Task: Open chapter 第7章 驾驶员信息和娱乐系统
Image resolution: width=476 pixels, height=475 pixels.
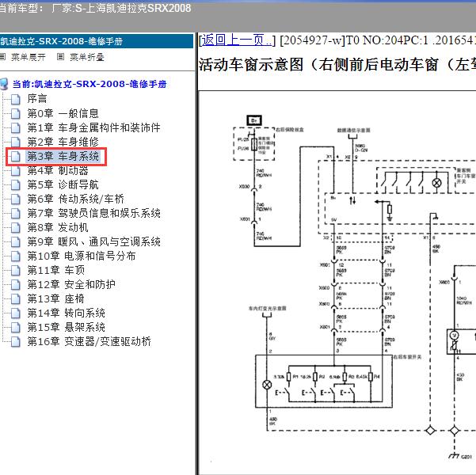Action: [x=93, y=214]
